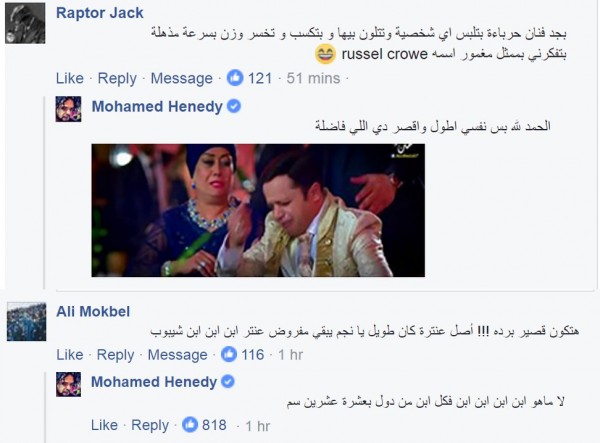The width and height of the screenshot is (600, 443).
Task: Click Mohamed Henedy name on first reply
Action: tap(157, 106)
